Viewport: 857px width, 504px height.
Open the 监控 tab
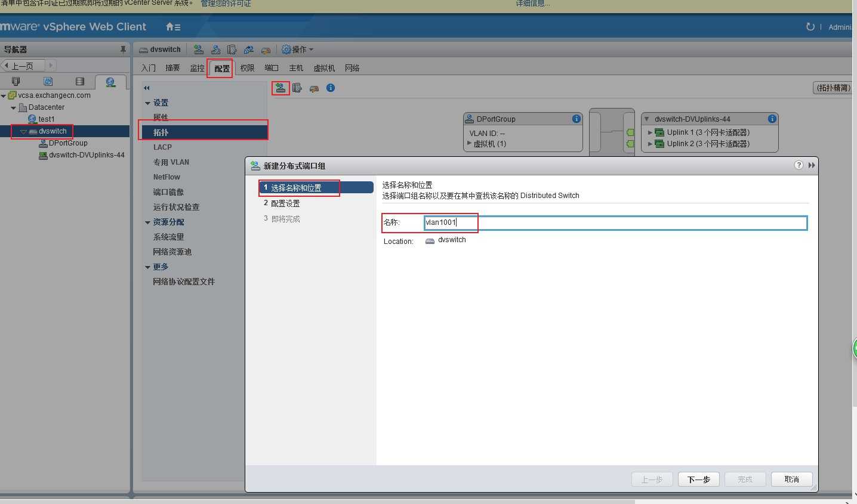point(197,68)
